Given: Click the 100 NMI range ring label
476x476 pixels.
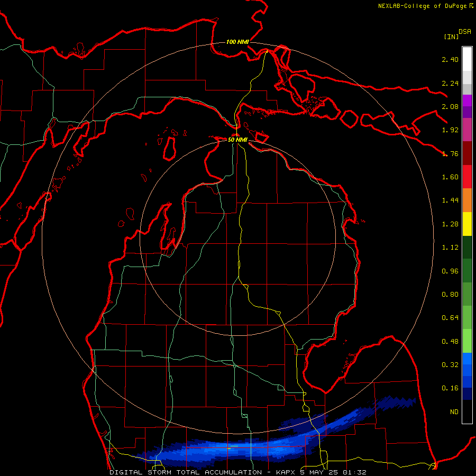Looking at the screenshot, I should (x=237, y=42).
